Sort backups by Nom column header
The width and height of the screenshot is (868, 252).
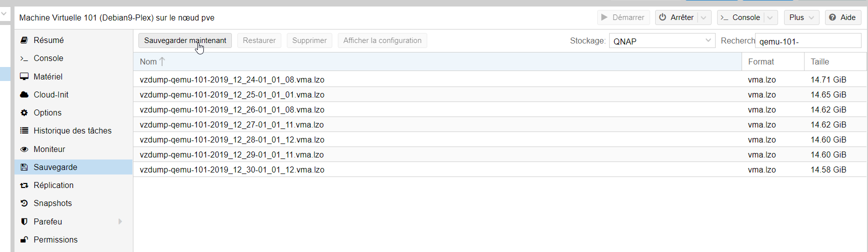[437, 61]
